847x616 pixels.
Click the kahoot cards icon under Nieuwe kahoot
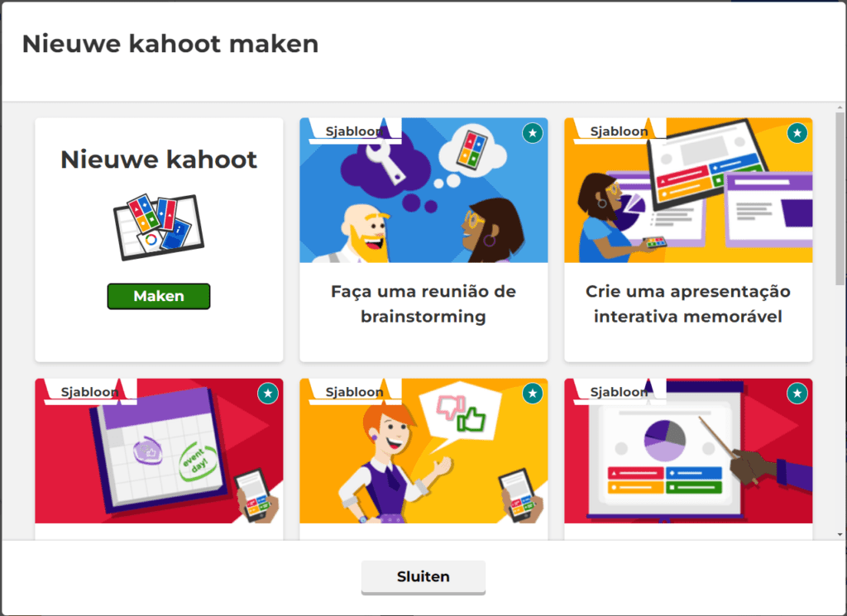pyautogui.click(x=159, y=227)
